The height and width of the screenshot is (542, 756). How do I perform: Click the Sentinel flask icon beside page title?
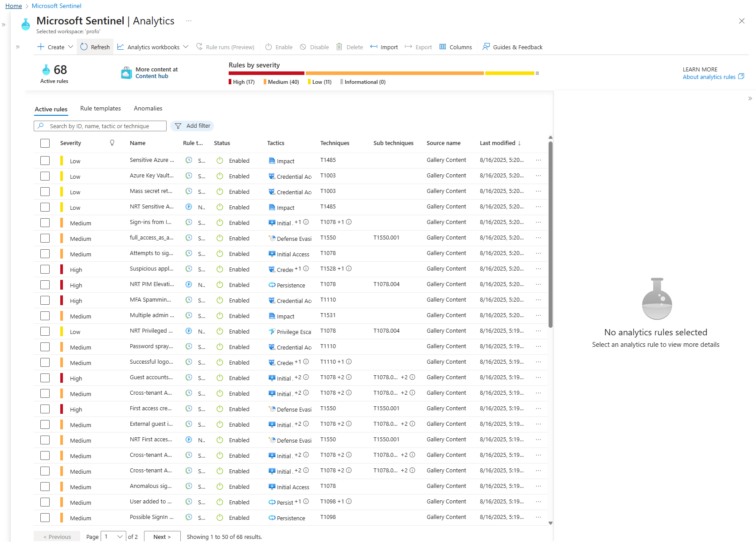(x=26, y=24)
